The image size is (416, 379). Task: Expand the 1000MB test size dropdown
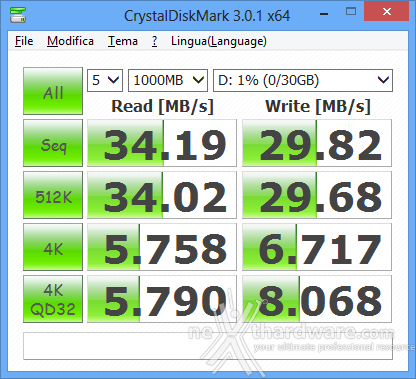168,80
